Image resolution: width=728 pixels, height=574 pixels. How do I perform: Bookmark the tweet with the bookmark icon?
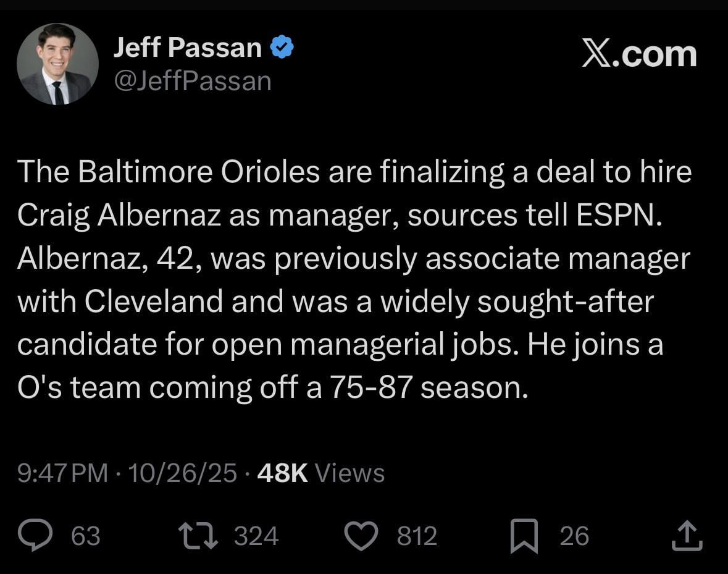click(x=525, y=536)
